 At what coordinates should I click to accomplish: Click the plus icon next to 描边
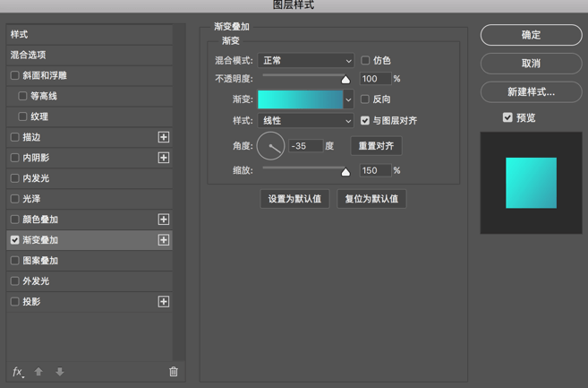click(164, 137)
